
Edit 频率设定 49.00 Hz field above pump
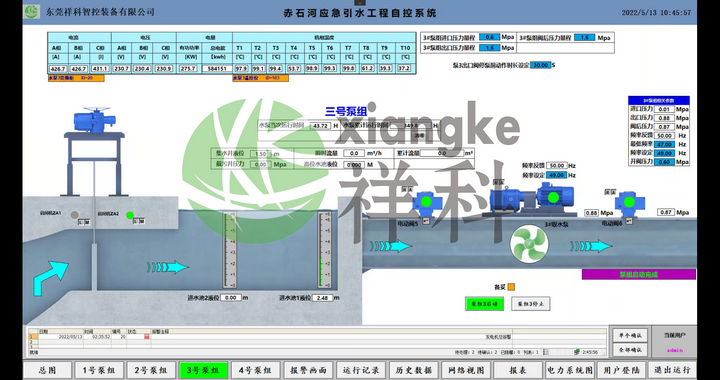tap(557, 175)
